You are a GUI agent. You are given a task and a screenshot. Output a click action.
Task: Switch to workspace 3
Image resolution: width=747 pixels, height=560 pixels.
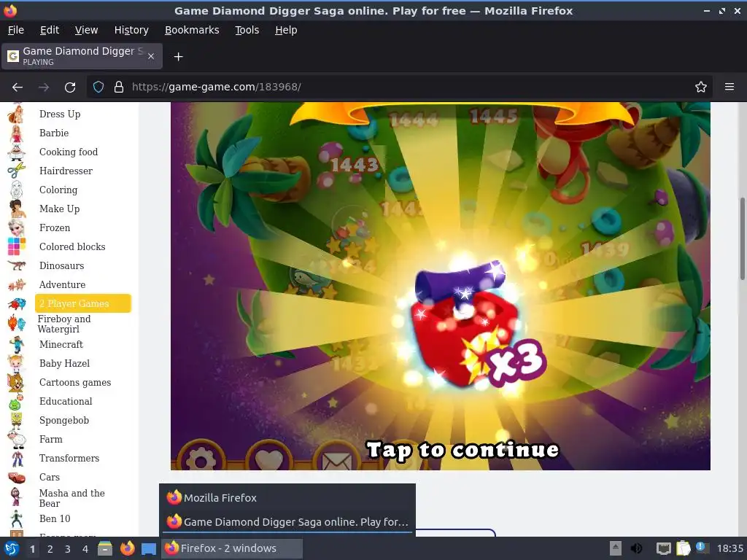[x=68, y=549]
